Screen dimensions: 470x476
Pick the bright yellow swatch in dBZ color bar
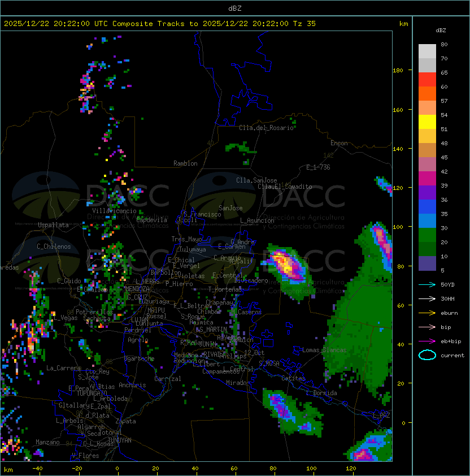tap(427, 122)
